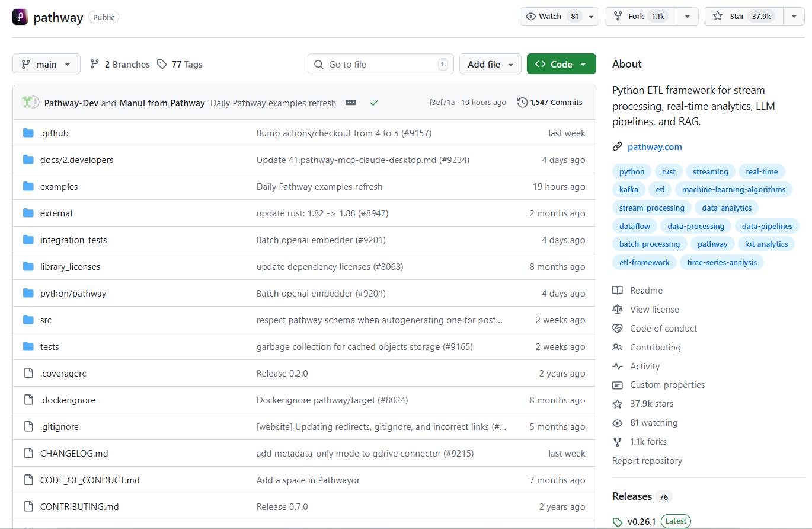Open the main branch selector dropdown
This screenshot has height=529, width=812.
tap(46, 64)
